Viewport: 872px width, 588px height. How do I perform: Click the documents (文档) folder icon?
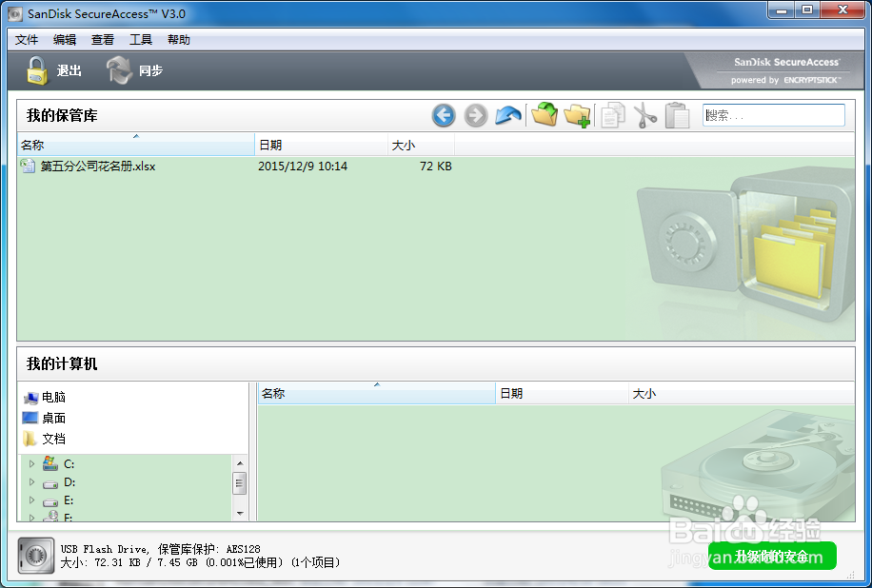click(x=30, y=439)
